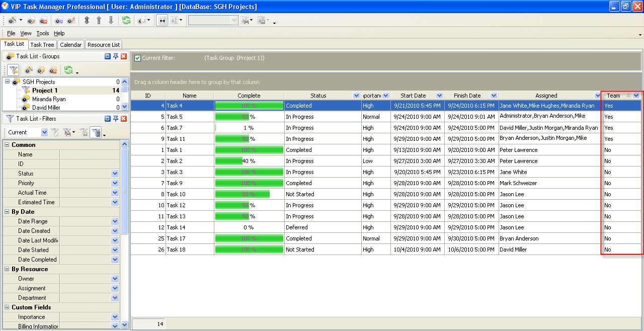
Task: Click the Task 10 progress bar
Action: pos(242,194)
